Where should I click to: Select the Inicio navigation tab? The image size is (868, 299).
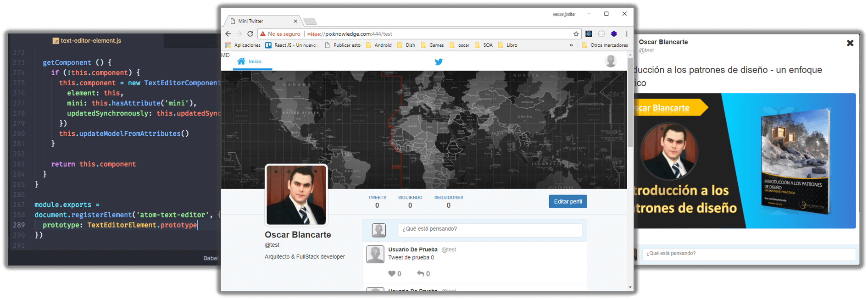point(250,61)
